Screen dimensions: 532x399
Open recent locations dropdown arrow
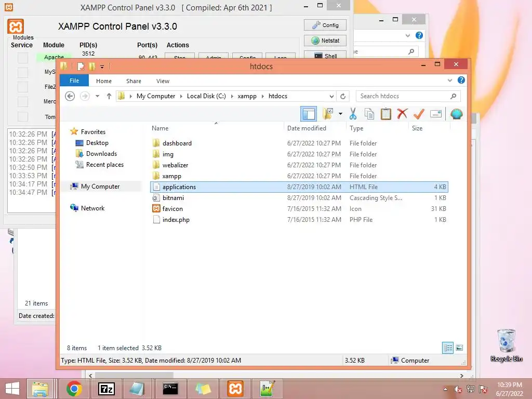(97, 96)
